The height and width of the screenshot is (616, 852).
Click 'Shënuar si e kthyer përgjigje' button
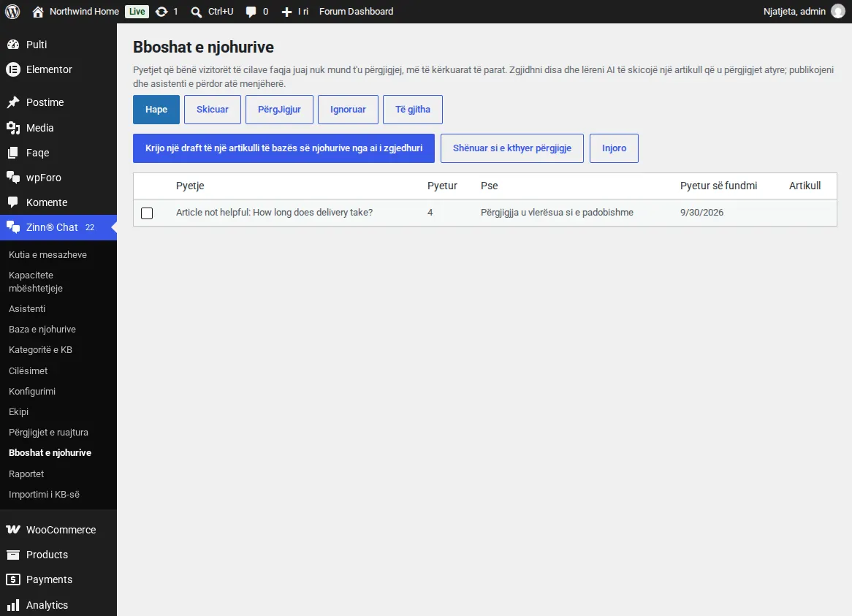(511, 148)
